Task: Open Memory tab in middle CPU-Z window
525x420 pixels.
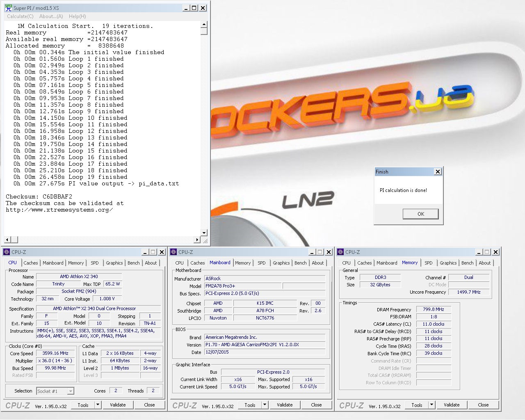Action: tap(243, 263)
